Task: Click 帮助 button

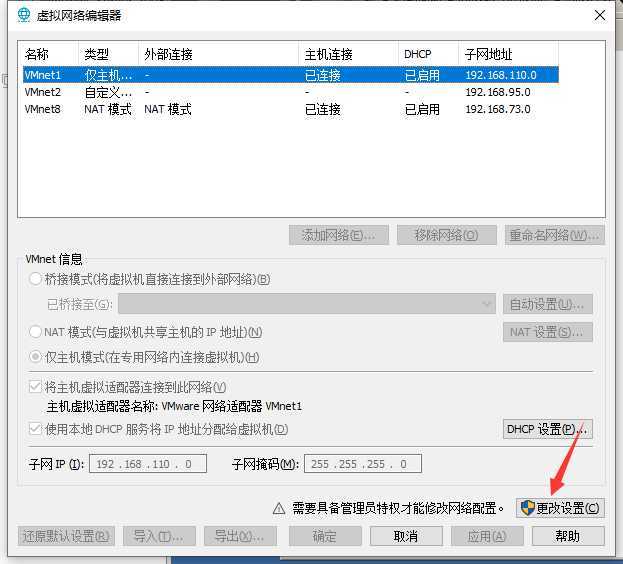Action: click(568, 536)
